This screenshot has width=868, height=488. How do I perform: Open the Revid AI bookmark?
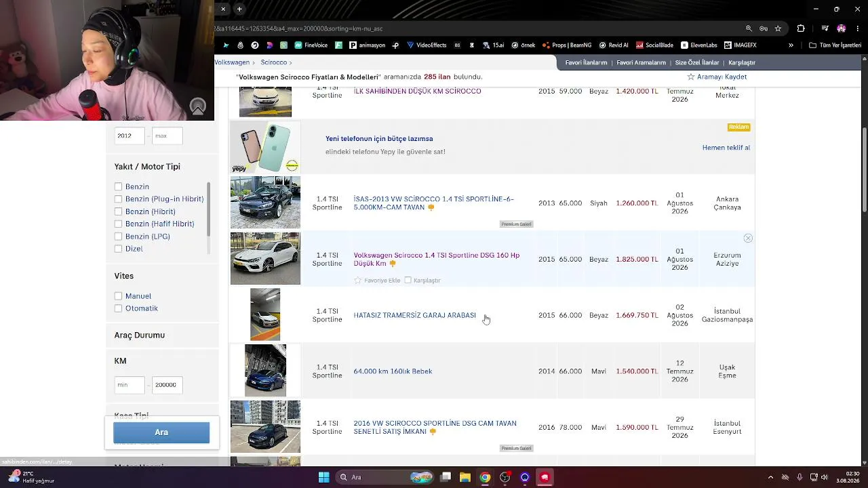tap(613, 45)
